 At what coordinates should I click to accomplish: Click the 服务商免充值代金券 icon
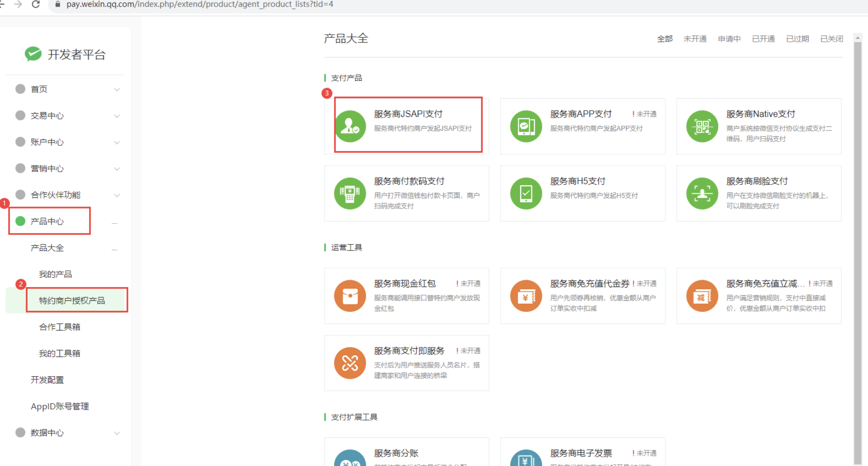click(526, 296)
